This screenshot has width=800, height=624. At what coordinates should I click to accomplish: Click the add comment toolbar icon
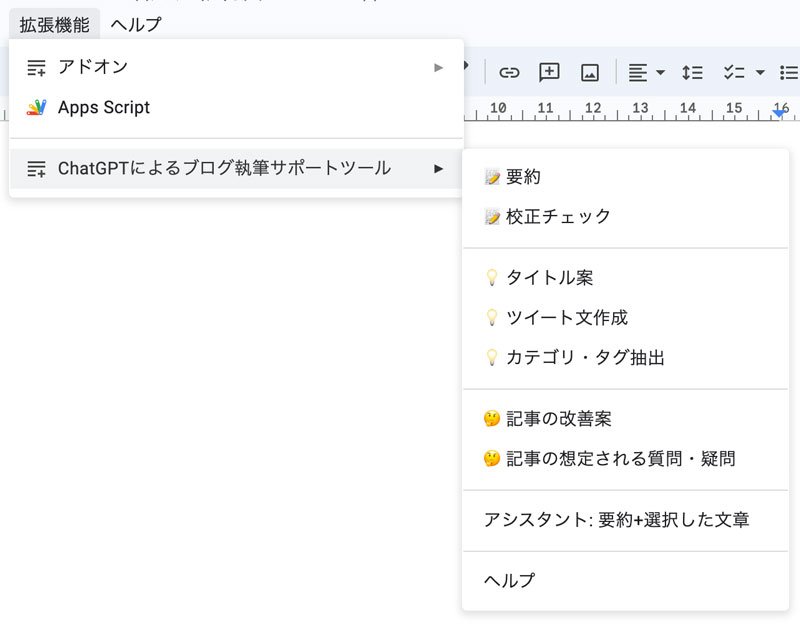click(x=549, y=72)
